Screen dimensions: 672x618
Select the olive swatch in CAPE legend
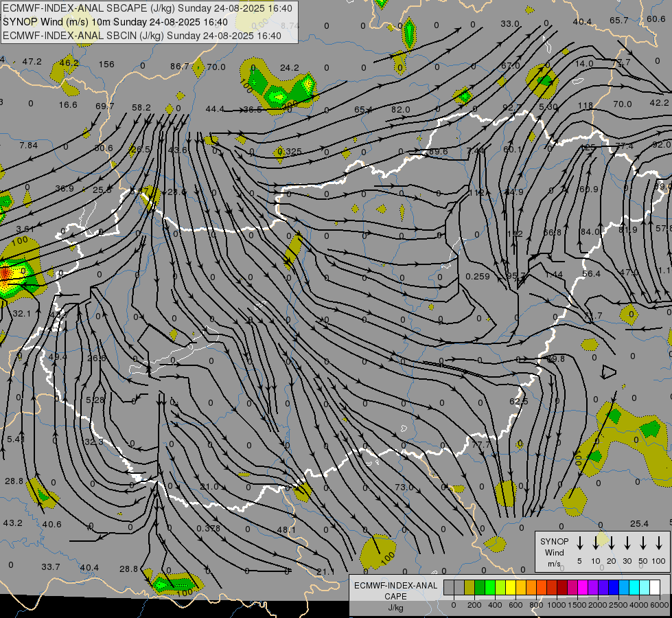click(470, 587)
